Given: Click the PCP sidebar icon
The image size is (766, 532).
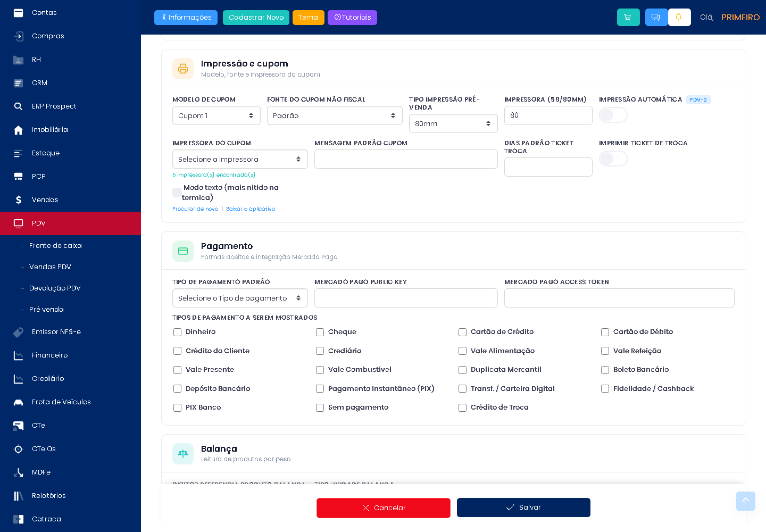Looking at the screenshot, I should [x=18, y=177].
